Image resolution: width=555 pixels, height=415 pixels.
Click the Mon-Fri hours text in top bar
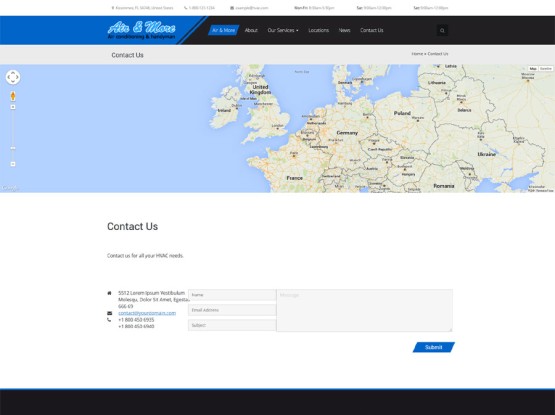(x=314, y=8)
